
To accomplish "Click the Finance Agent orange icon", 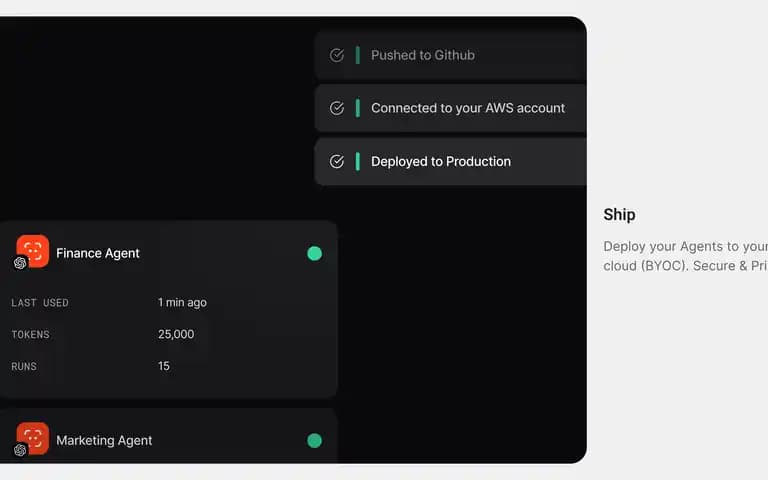I will [x=33, y=251].
